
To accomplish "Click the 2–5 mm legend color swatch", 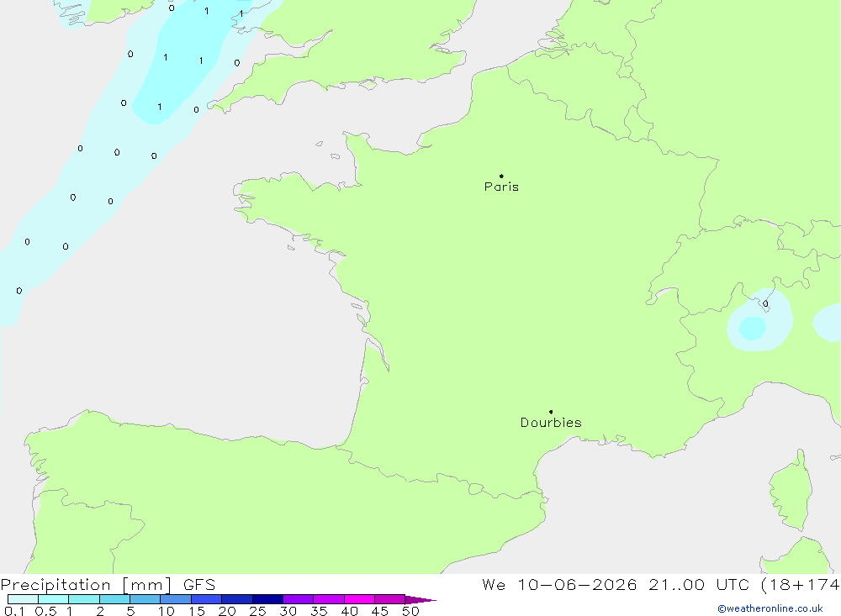I will 114,599.
